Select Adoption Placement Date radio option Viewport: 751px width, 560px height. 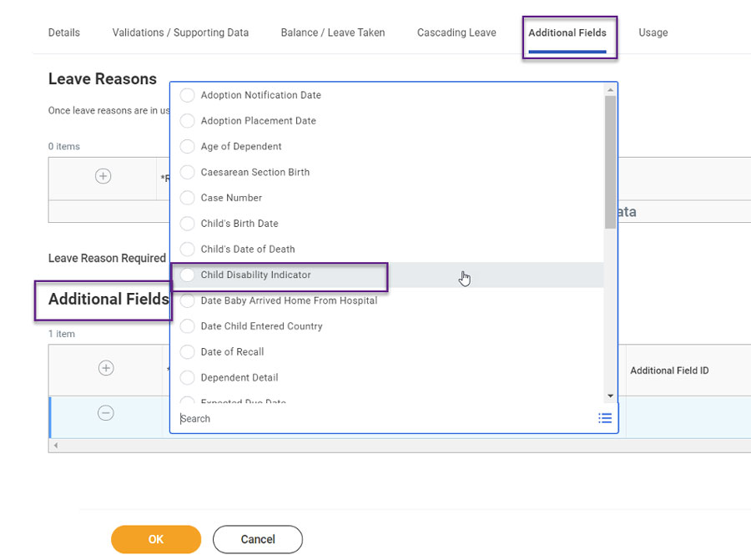187,121
